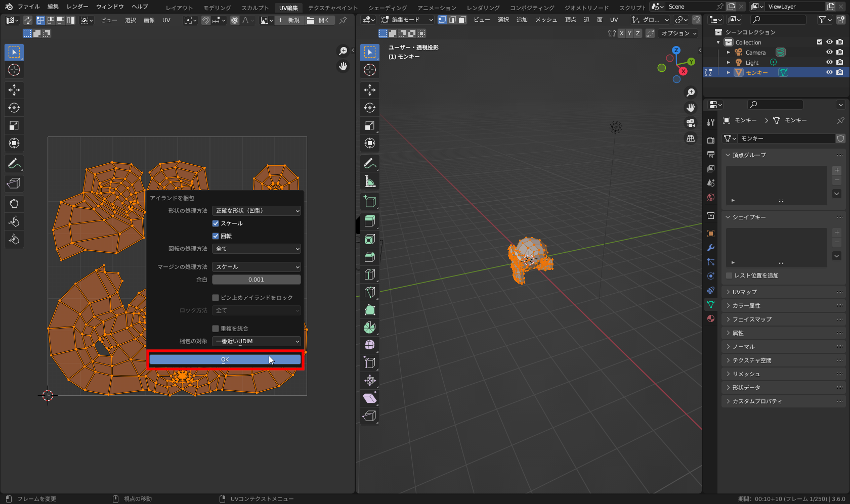Expand the UVマップ panel
The image size is (850, 504).
coord(784,292)
